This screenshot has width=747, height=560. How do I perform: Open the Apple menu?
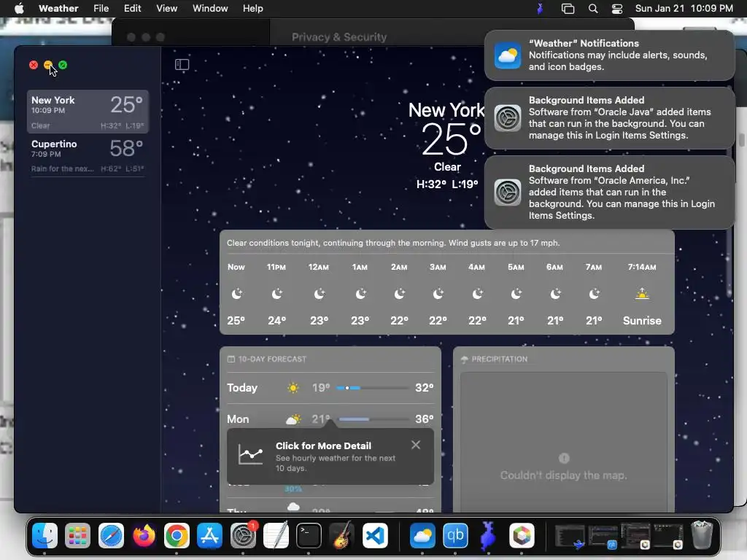[19, 8]
